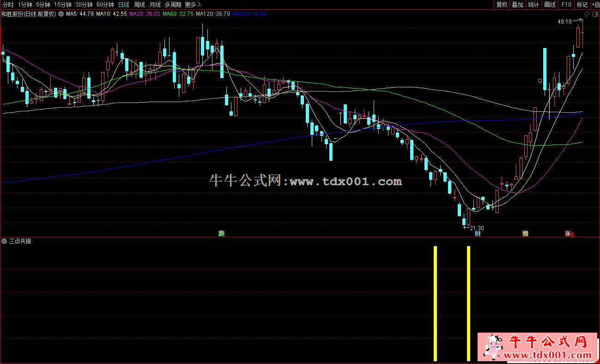Viewport: 600px width, 364px height.
Task: Click the MA250 blue indicator label
Action: [x=249, y=14]
